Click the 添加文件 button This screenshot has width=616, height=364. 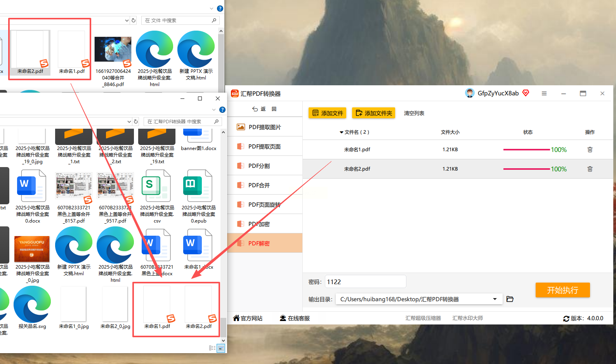point(328,113)
